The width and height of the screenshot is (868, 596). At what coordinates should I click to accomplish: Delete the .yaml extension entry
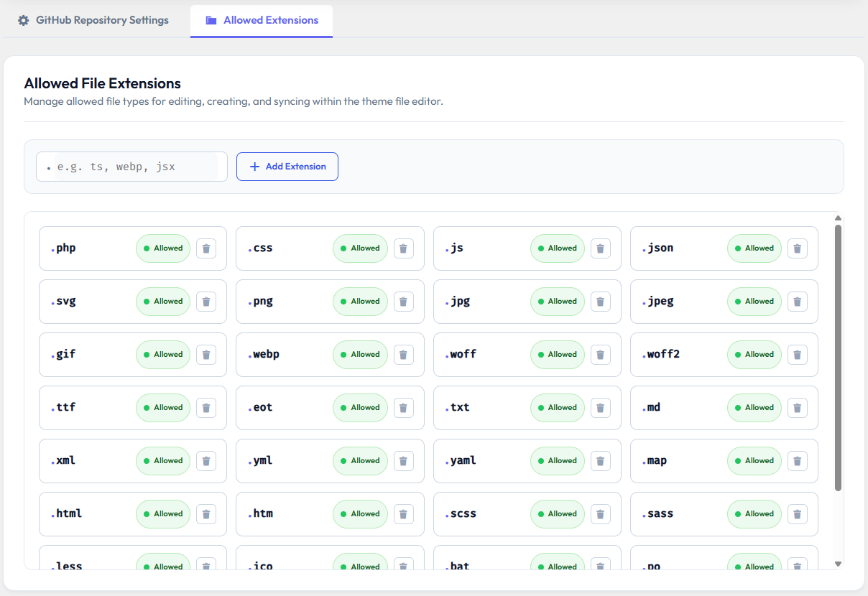[x=601, y=461]
